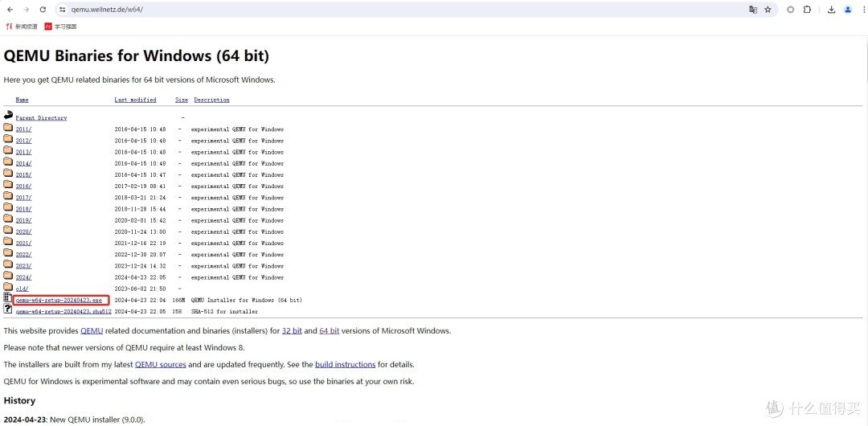This screenshot has height=426, width=868.
Task: Open the 2018/ folder link
Action: pyautogui.click(x=23, y=209)
